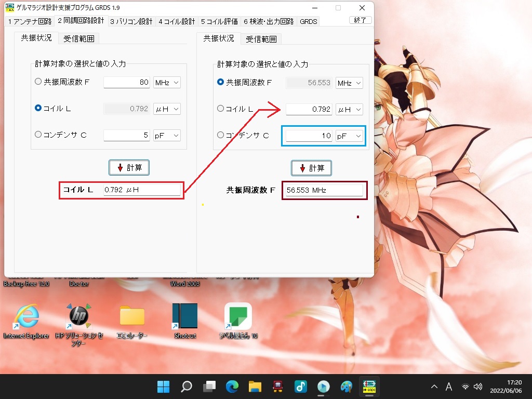532x399 pixels.
Task: Toggle IME input mode A indicator
Action: 448,387
